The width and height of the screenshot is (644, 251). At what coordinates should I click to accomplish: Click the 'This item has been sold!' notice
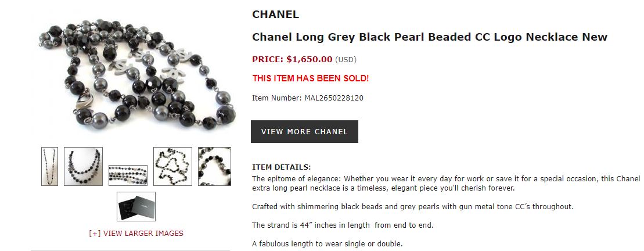[x=310, y=78]
